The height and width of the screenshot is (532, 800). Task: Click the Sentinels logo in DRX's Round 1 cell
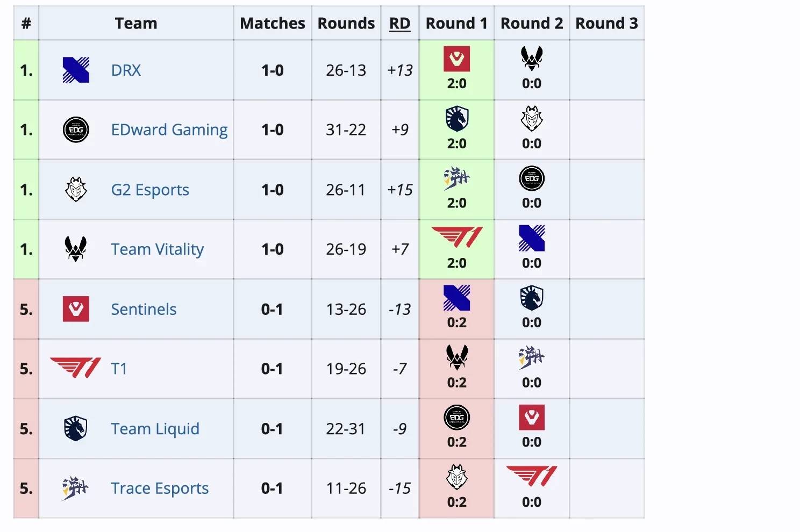coord(456,59)
